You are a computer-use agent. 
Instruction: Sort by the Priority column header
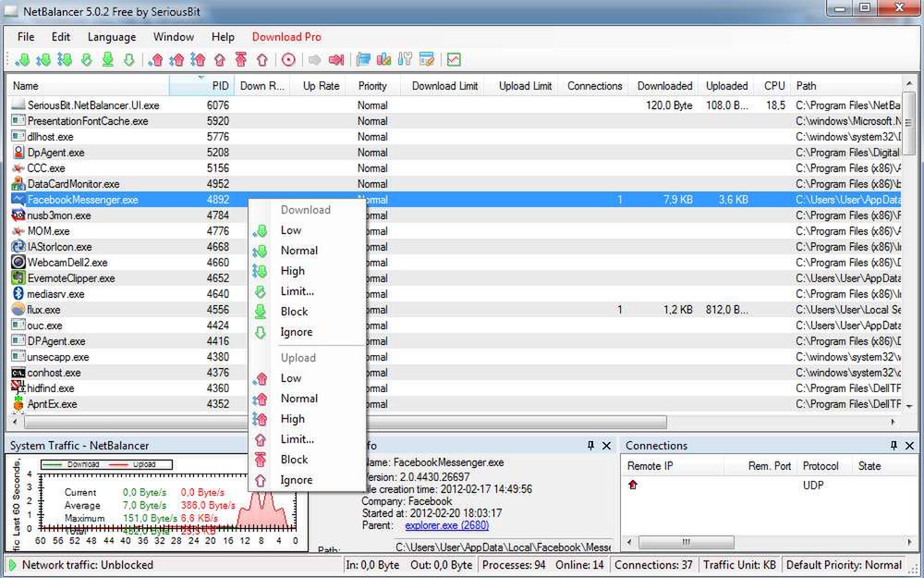372,85
